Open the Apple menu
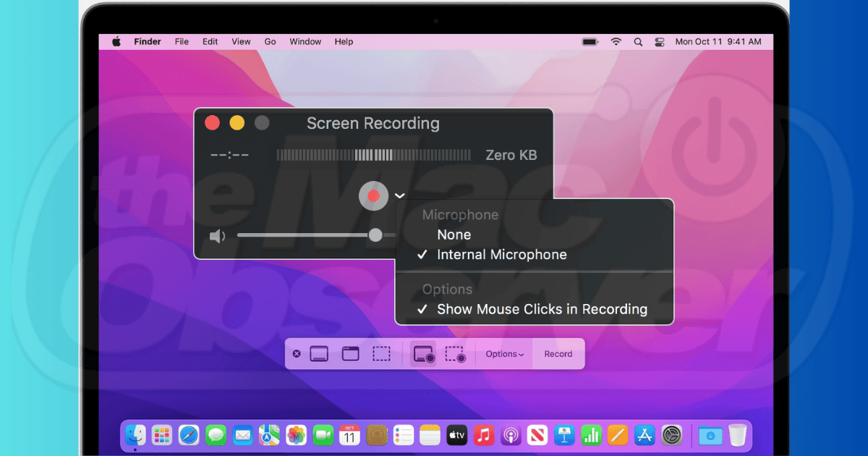This screenshot has width=868, height=456. click(116, 42)
